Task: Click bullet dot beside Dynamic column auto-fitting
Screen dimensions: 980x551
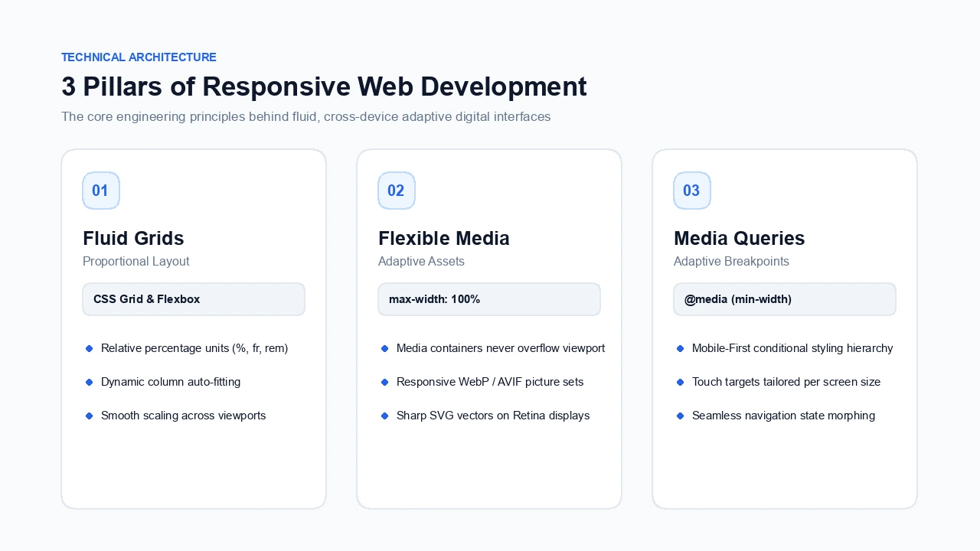Action: tap(89, 382)
